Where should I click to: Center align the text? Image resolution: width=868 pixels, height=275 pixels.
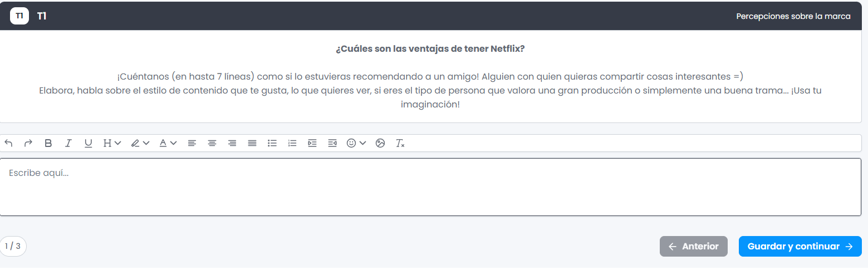point(212,143)
